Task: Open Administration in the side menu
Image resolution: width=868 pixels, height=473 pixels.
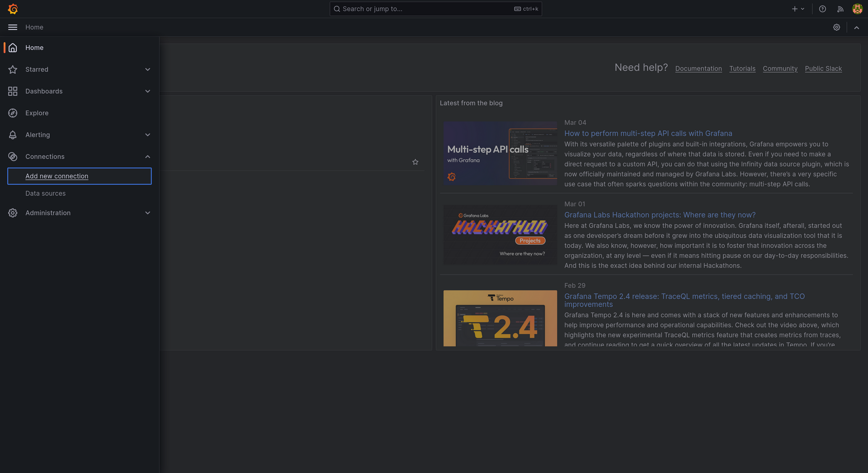Action: [48, 213]
